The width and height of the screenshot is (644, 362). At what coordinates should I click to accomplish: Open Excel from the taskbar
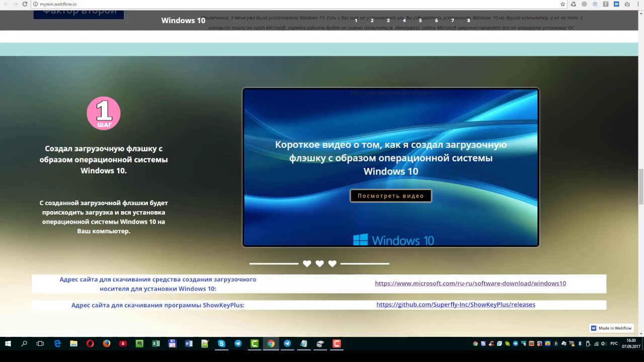[156, 344]
